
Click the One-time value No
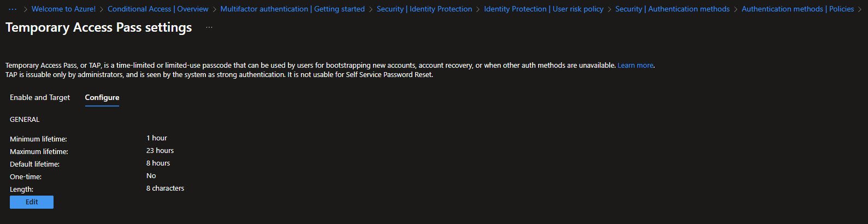coord(151,176)
